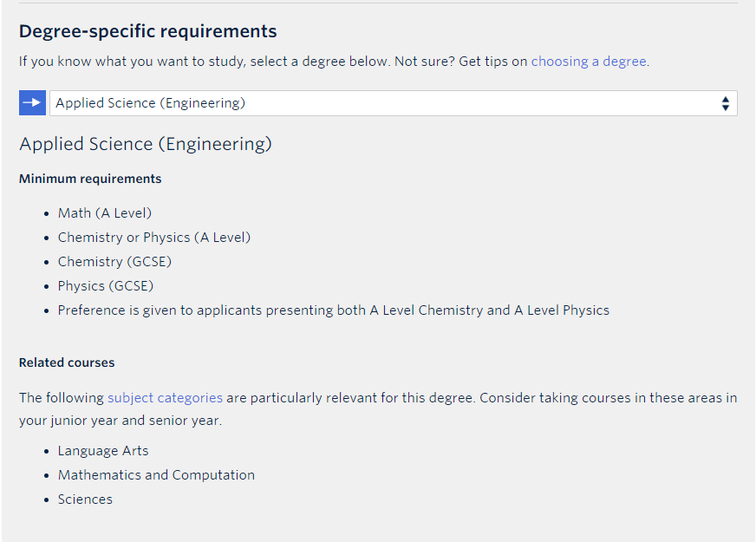
Task: Click the 'your junior year and senior year' text
Action: tap(120, 421)
